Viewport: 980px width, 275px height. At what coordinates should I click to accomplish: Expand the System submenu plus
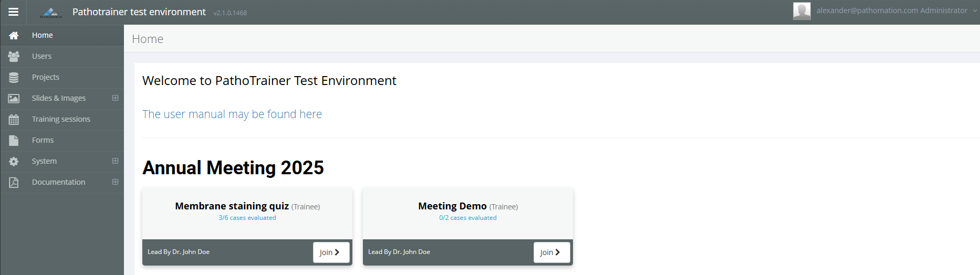click(x=115, y=161)
